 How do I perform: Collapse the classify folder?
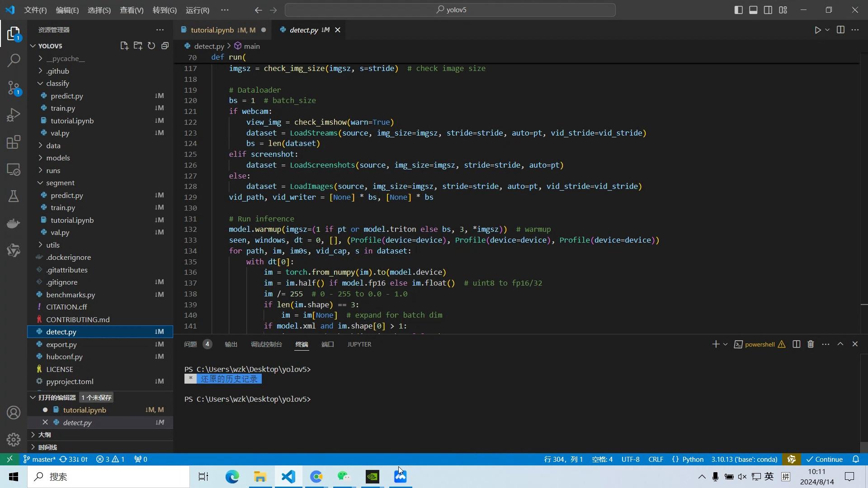[100, 83]
